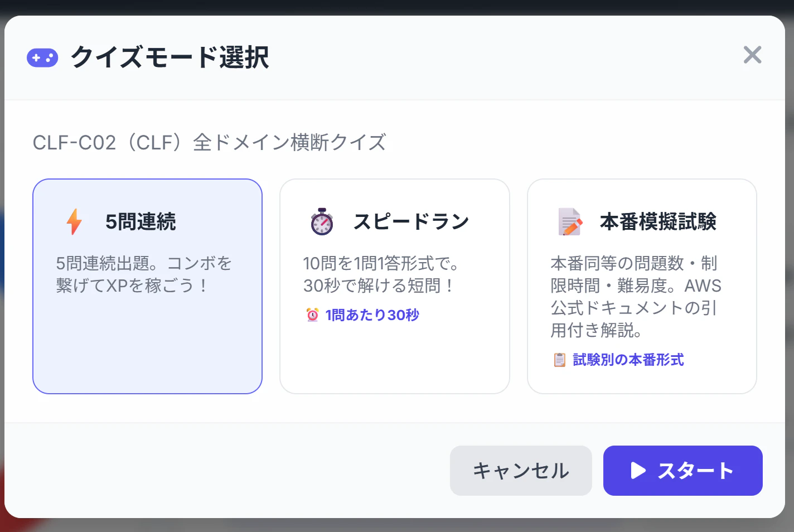Select the 5問連続 quiz mode card
This screenshot has width=794, height=532.
147,286
